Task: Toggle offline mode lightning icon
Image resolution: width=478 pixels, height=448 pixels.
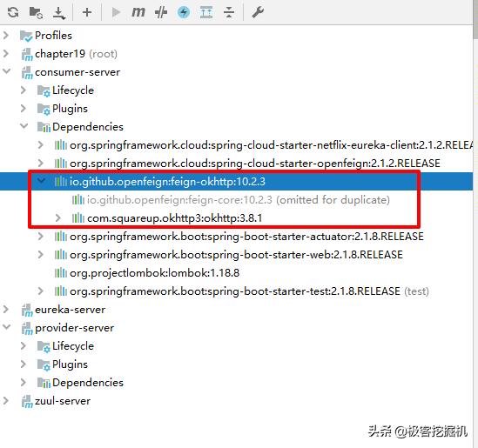Action: 184,12
